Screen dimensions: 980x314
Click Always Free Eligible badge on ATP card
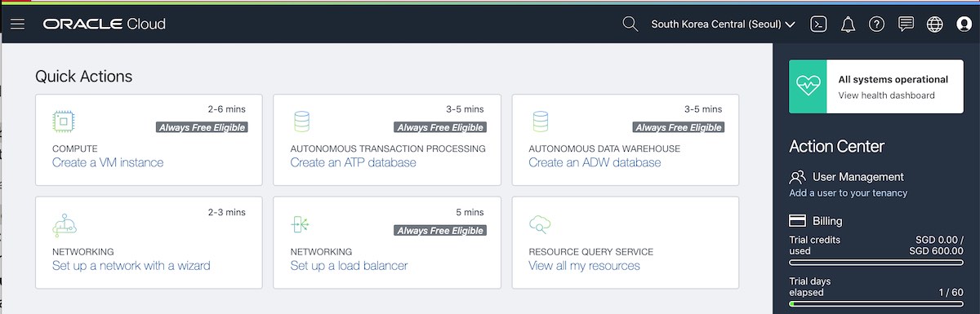click(x=440, y=127)
